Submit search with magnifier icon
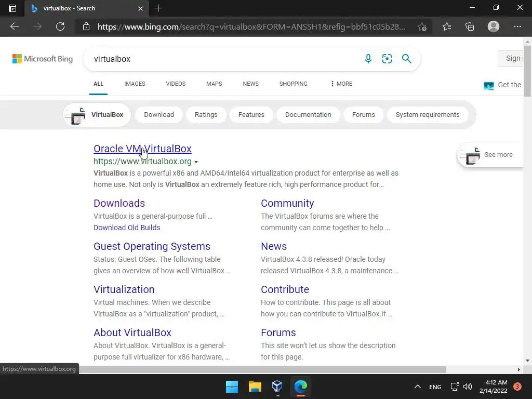The height and width of the screenshot is (399, 532). point(406,59)
